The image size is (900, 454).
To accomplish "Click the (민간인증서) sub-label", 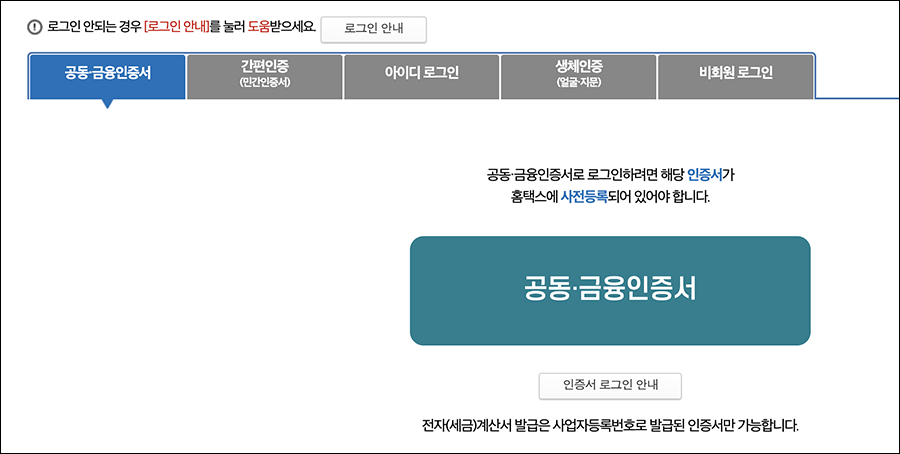I will tap(265, 83).
